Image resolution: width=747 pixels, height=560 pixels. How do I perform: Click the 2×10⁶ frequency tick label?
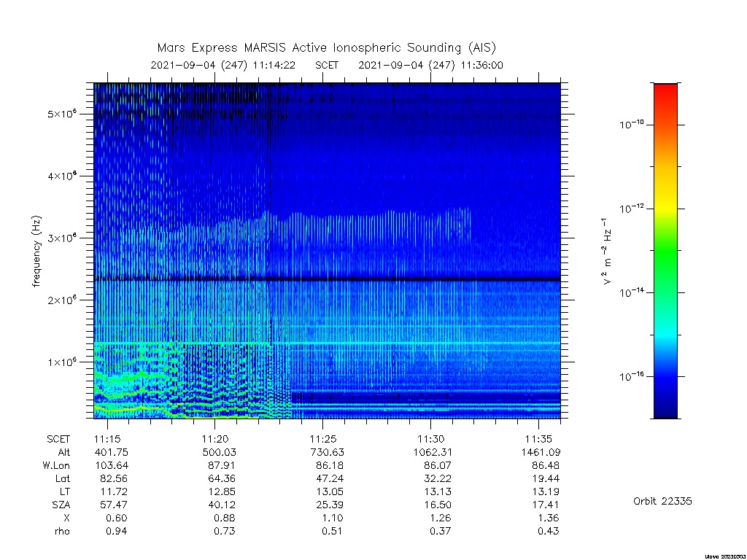pos(62,300)
